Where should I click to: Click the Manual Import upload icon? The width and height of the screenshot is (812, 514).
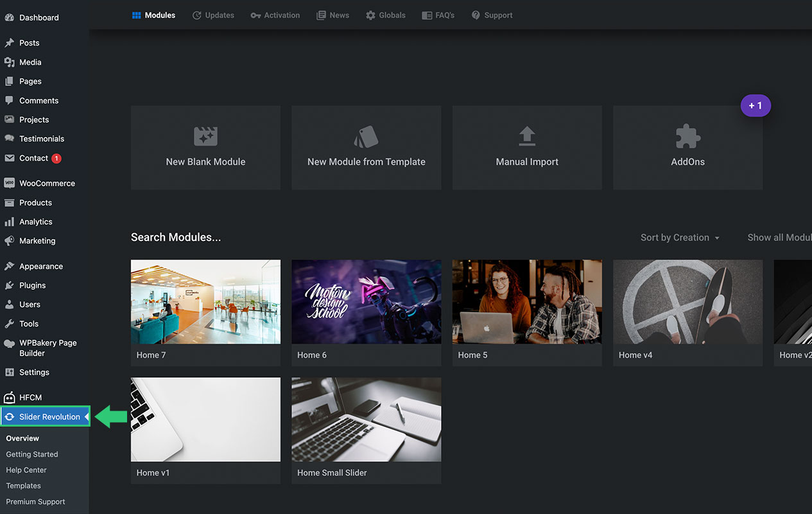click(527, 136)
